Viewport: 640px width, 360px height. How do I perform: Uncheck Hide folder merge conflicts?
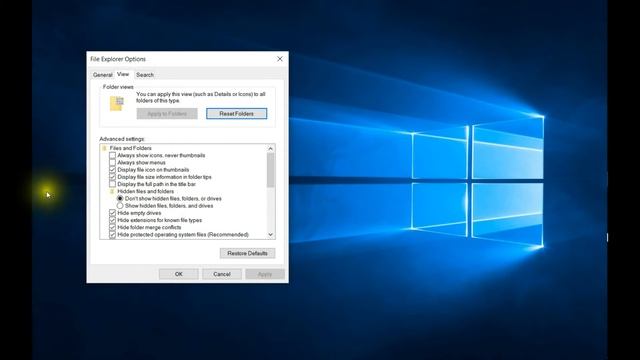pos(112,227)
